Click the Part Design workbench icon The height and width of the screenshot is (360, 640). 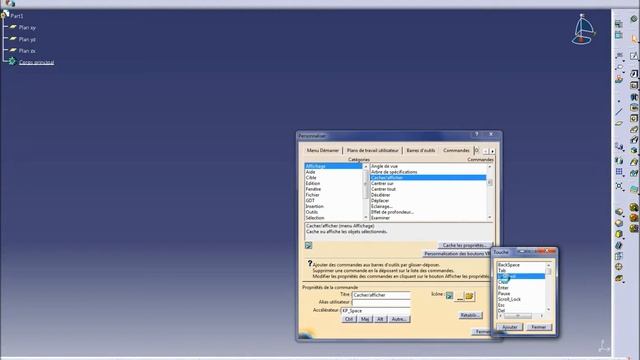634,19
